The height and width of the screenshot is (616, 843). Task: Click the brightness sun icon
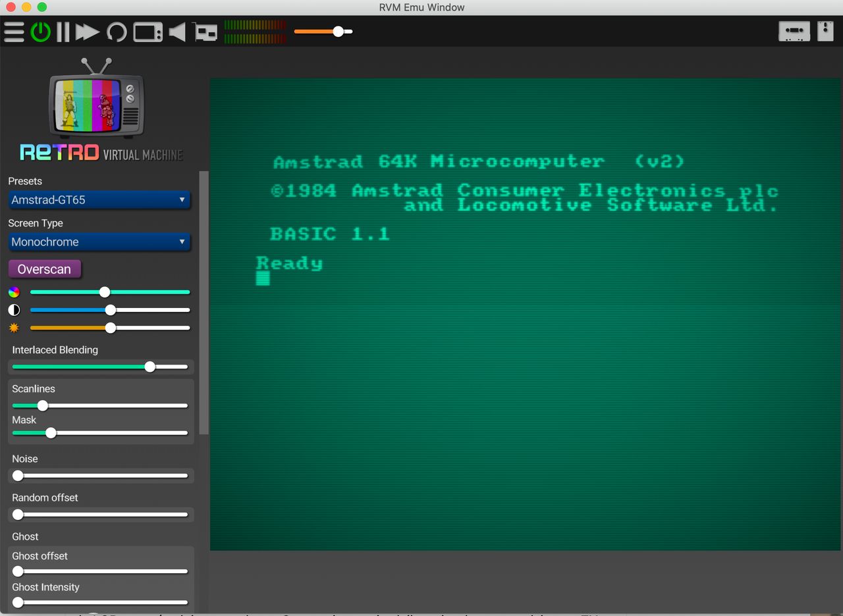(14, 328)
